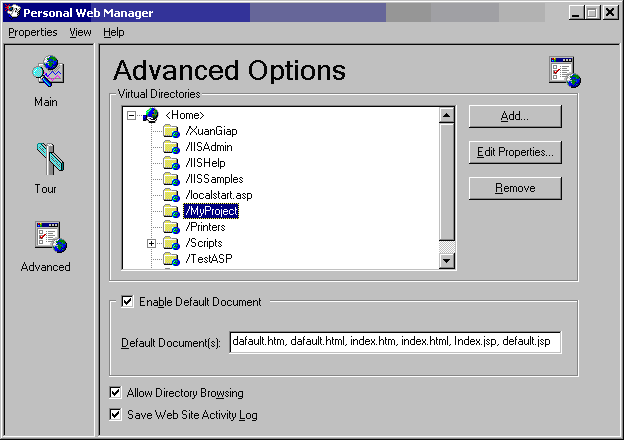Collapse the Home tree node
This screenshot has width=624, height=440.
(132, 116)
